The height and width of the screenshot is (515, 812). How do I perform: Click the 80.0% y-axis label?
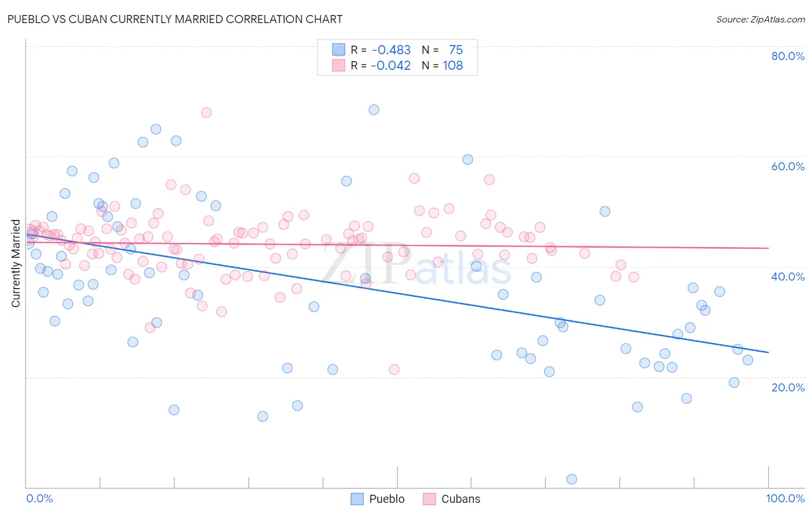coord(788,56)
